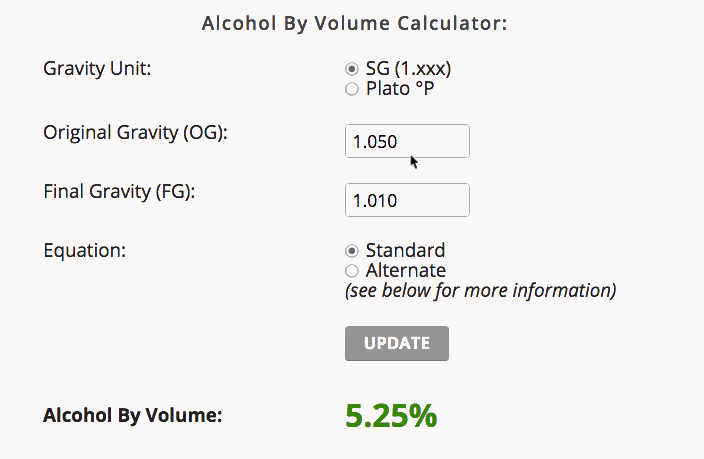The width and height of the screenshot is (704, 459).
Task: Click the "Plato °P" option text
Action: point(400,89)
